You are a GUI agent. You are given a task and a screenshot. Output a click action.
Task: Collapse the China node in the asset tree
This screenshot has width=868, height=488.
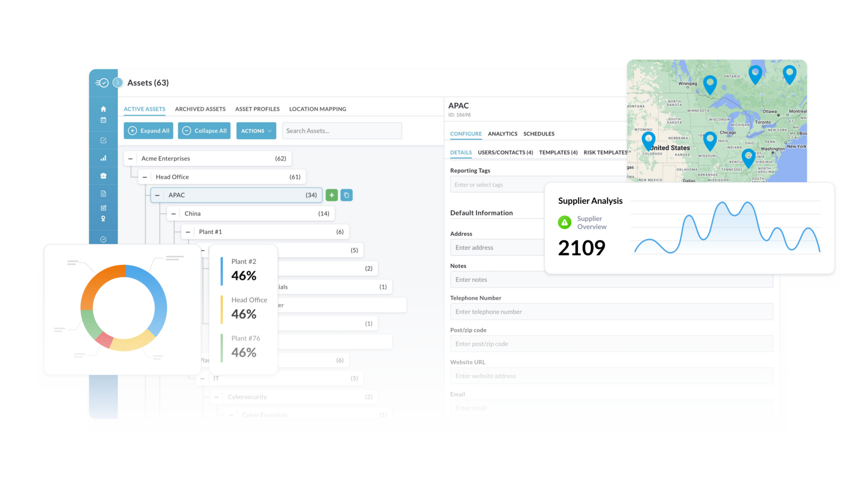[174, 213]
